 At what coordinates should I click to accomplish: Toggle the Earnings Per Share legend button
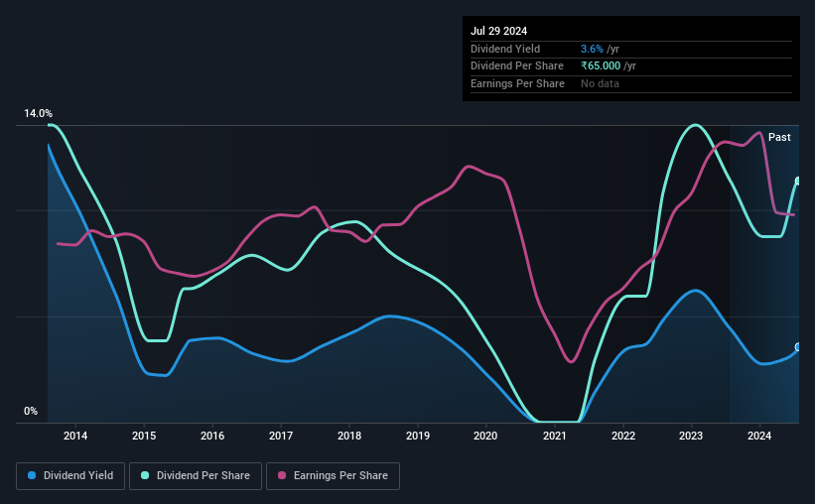[x=333, y=476]
